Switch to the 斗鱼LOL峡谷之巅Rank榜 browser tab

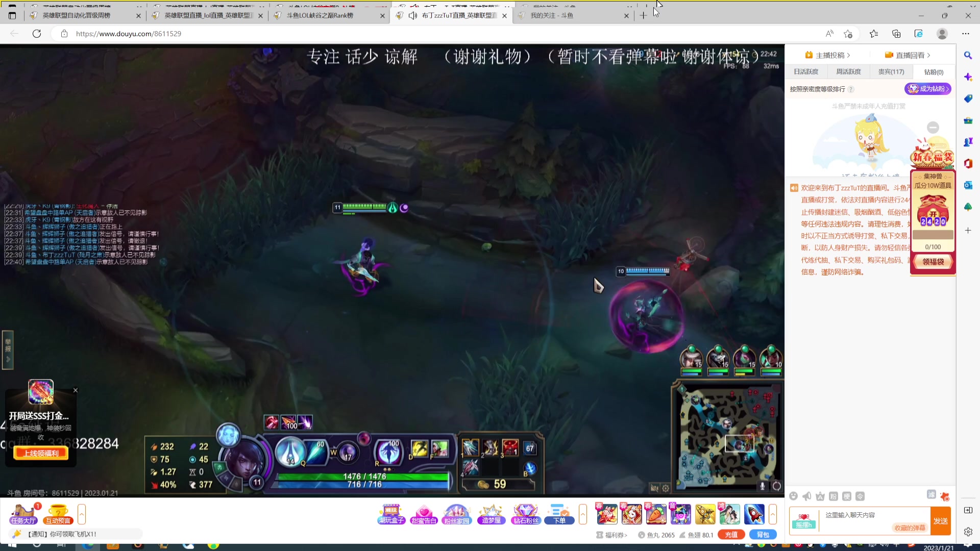click(329, 15)
